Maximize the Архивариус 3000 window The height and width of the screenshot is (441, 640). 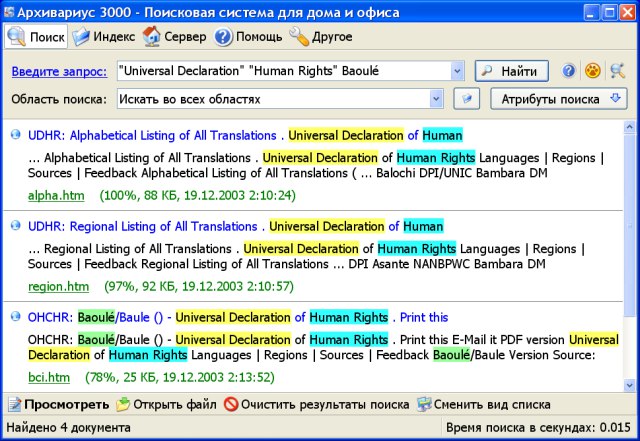(609, 12)
